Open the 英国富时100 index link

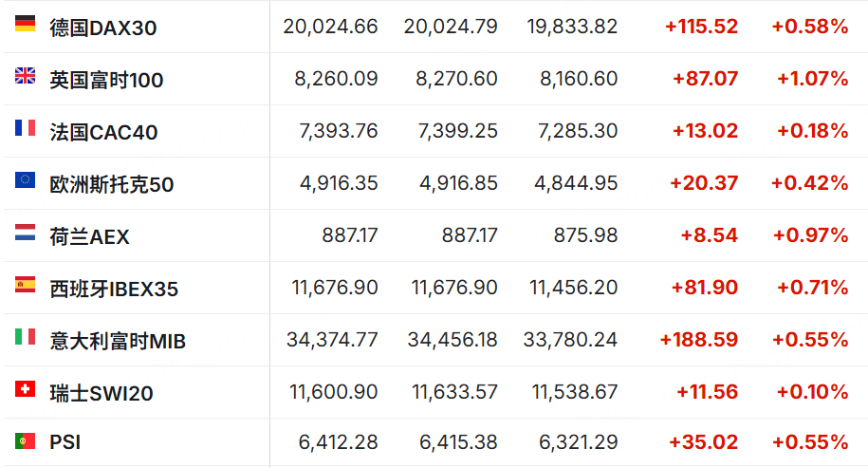(106, 81)
